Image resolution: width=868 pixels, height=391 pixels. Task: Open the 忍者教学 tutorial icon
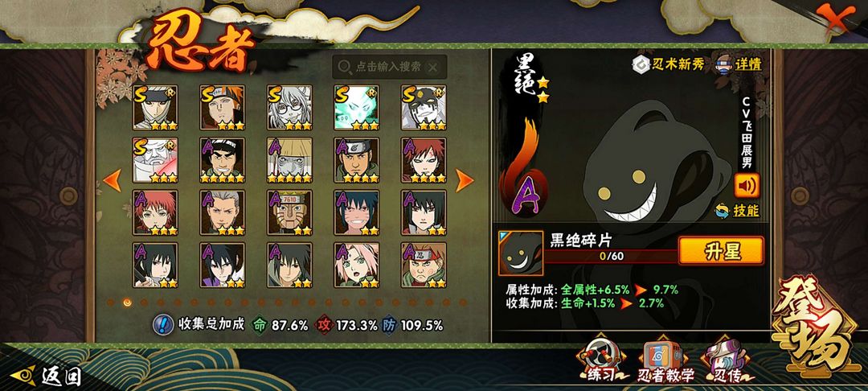[x=665, y=361]
